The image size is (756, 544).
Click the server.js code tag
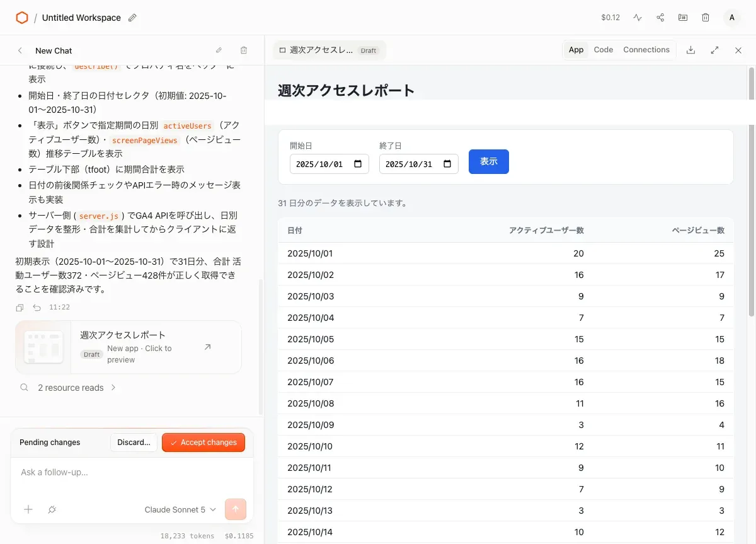pyautogui.click(x=99, y=216)
